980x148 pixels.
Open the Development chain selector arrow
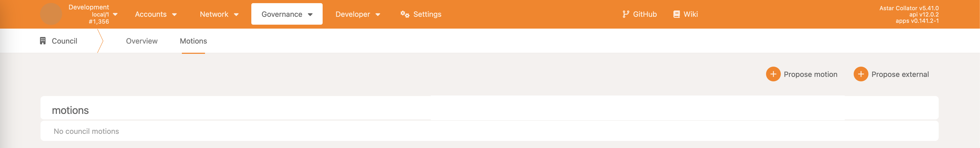(115, 14)
